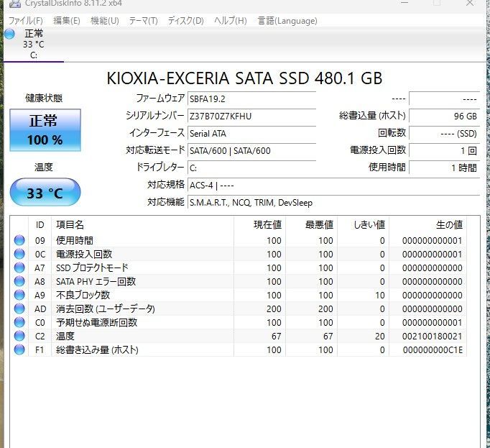Click the rotation rate value ---- (SSD)
This screenshot has width=490, height=448.
(444, 134)
